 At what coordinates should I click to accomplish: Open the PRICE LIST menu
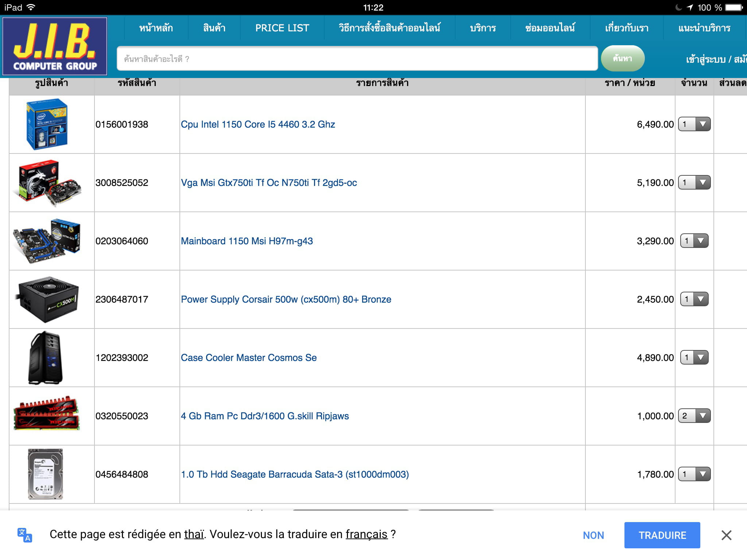[282, 28]
